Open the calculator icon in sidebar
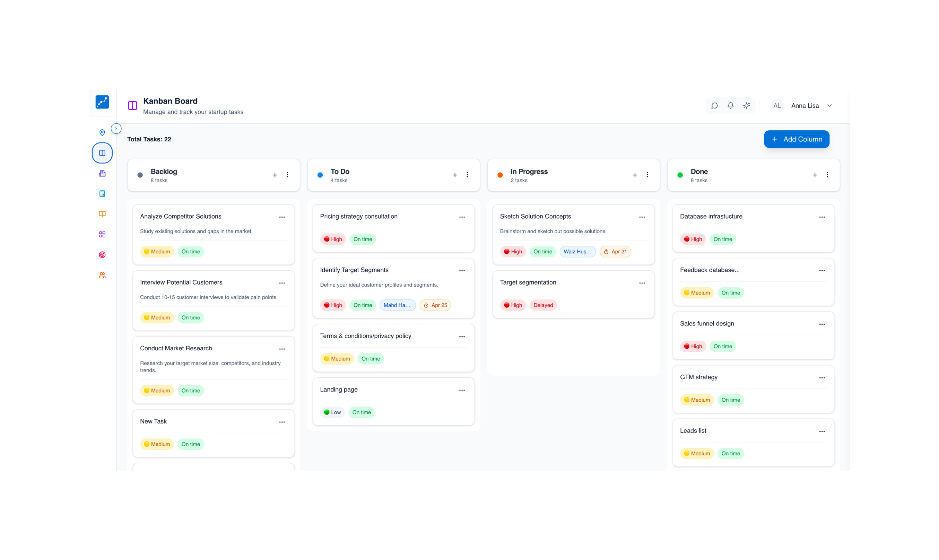Screen dimensions: 939x560 (102, 194)
